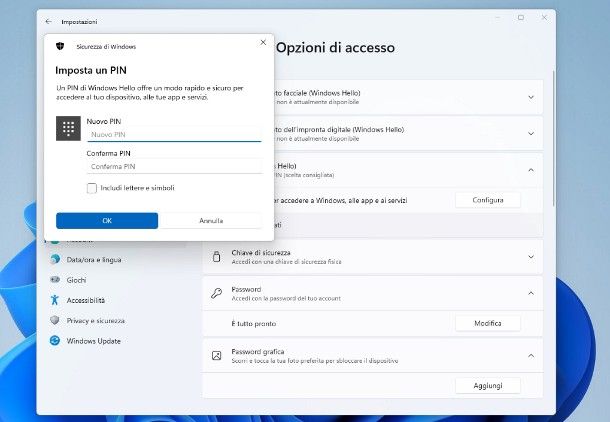Cancel with the Annulla button

pyautogui.click(x=211, y=221)
